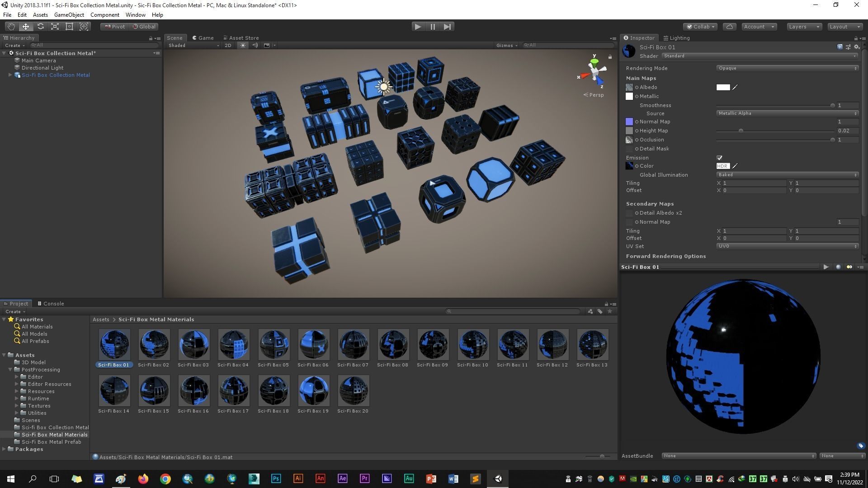Switch to the Asset Store tab

pos(241,38)
